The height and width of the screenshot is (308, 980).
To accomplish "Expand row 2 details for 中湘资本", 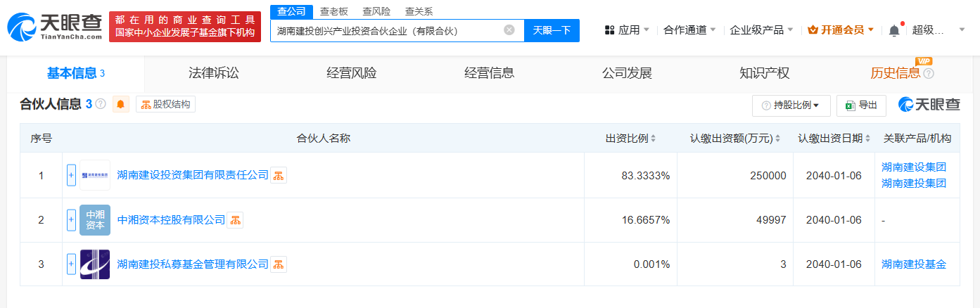I will (71, 220).
